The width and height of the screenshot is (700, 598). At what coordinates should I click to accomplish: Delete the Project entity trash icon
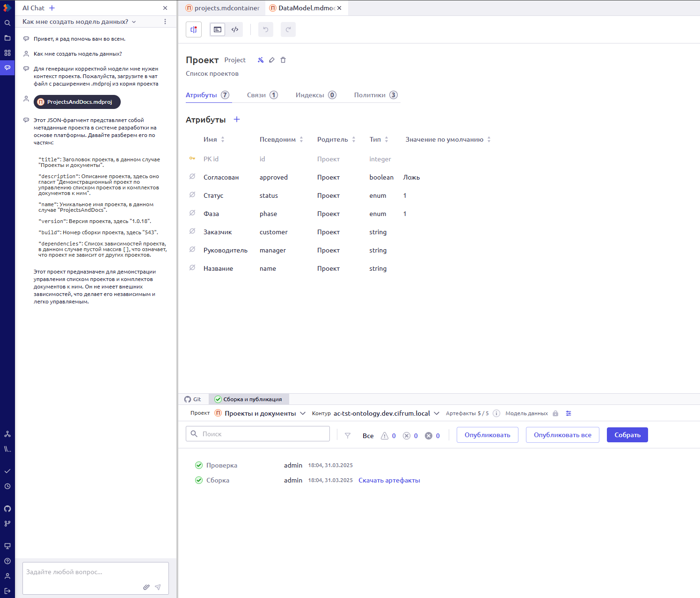click(x=283, y=60)
